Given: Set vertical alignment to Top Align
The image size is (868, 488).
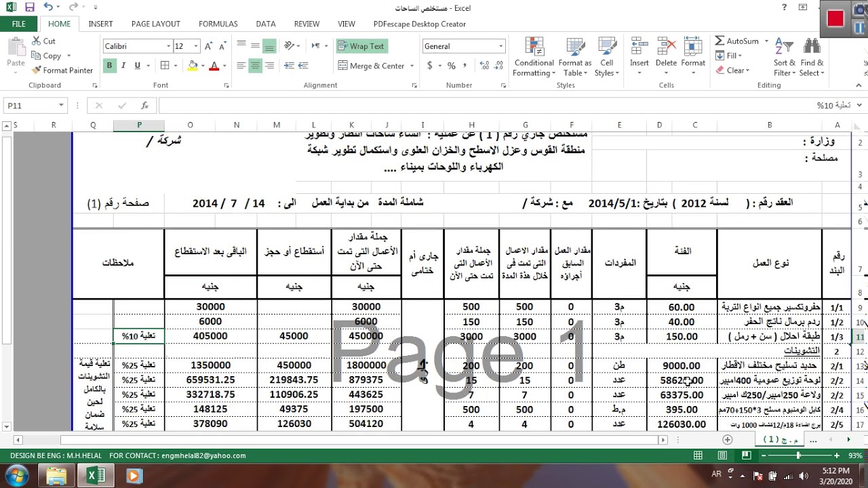Looking at the screenshot, I should pyautogui.click(x=241, y=46).
